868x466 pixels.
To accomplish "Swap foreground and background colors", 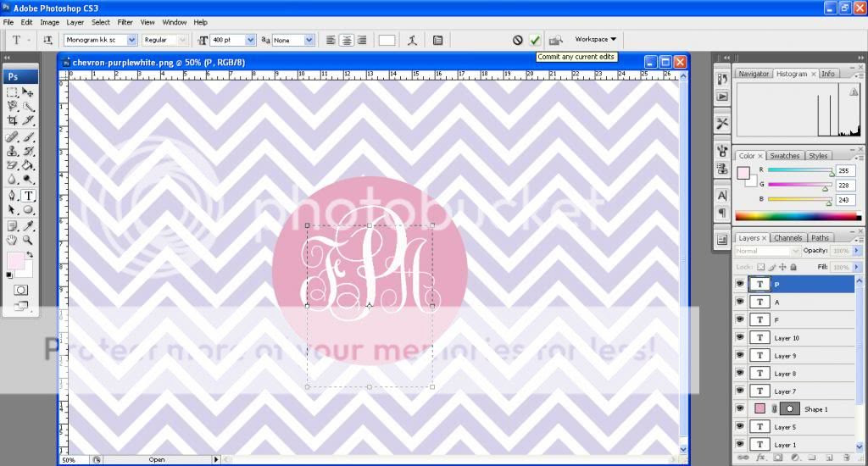I will pos(30,254).
